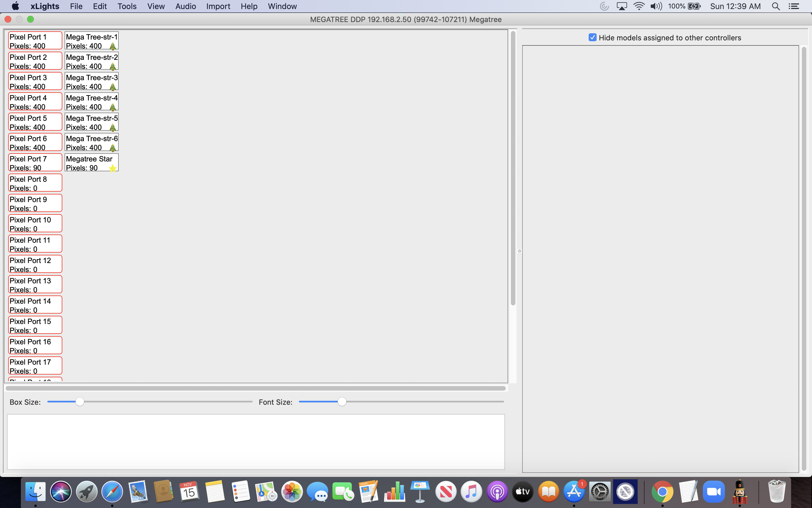Select the Megatree Star model box

point(92,163)
